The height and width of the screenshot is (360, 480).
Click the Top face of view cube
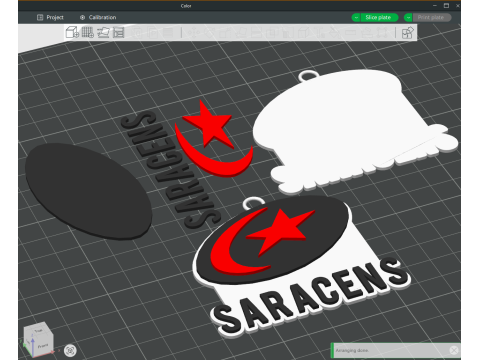pyautogui.click(x=38, y=330)
